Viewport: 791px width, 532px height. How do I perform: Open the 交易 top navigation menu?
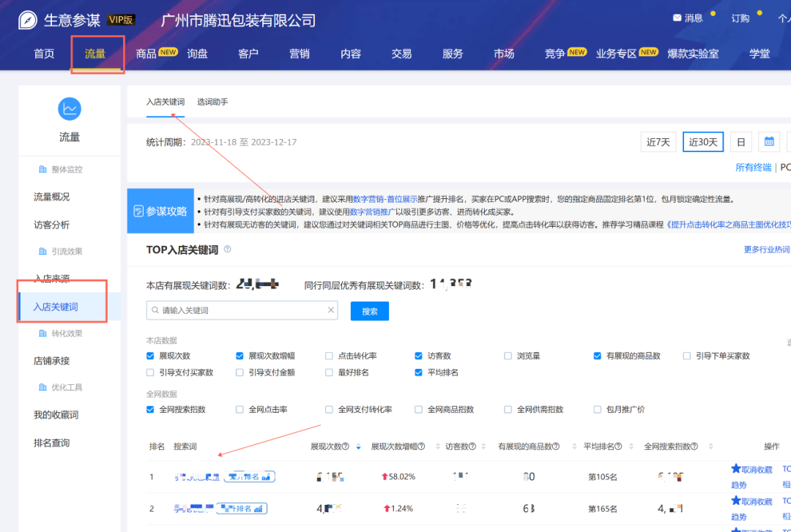coord(401,53)
